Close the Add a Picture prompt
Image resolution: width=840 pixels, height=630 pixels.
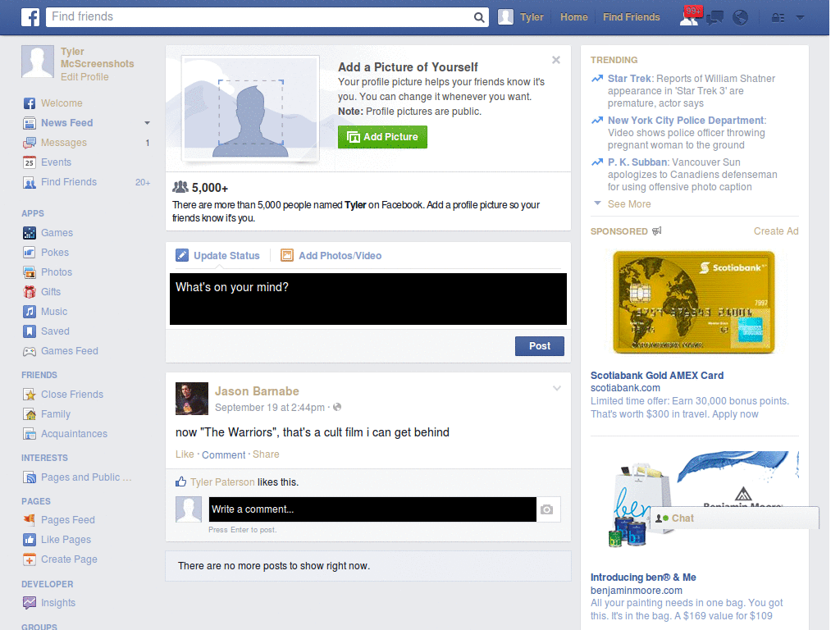tap(556, 60)
